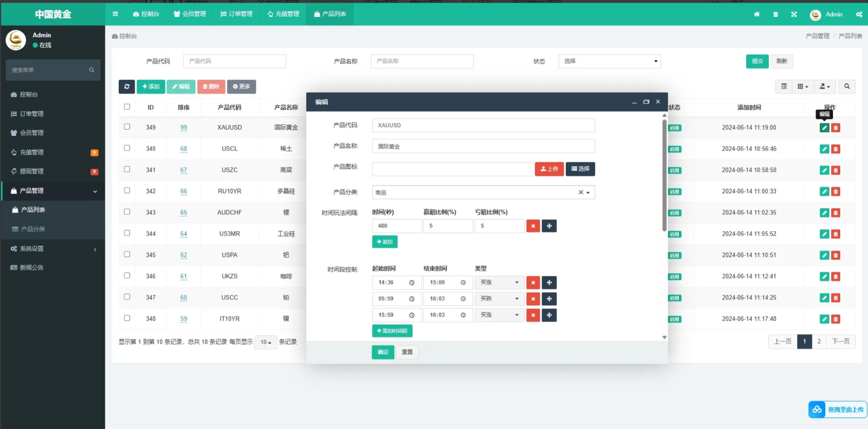Toggle the select-all checkbox in the table header
Image resolution: width=868 pixels, height=429 pixels.
pos(127,107)
